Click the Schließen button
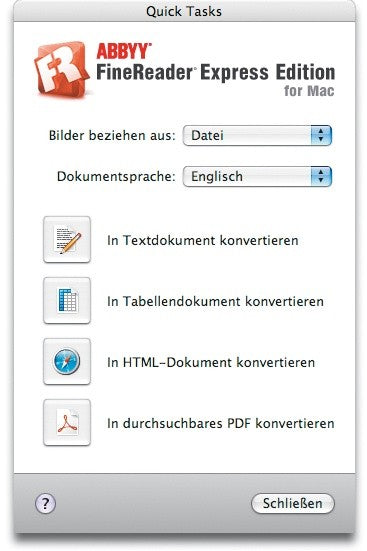The image size is (367, 551). click(292, 503)
